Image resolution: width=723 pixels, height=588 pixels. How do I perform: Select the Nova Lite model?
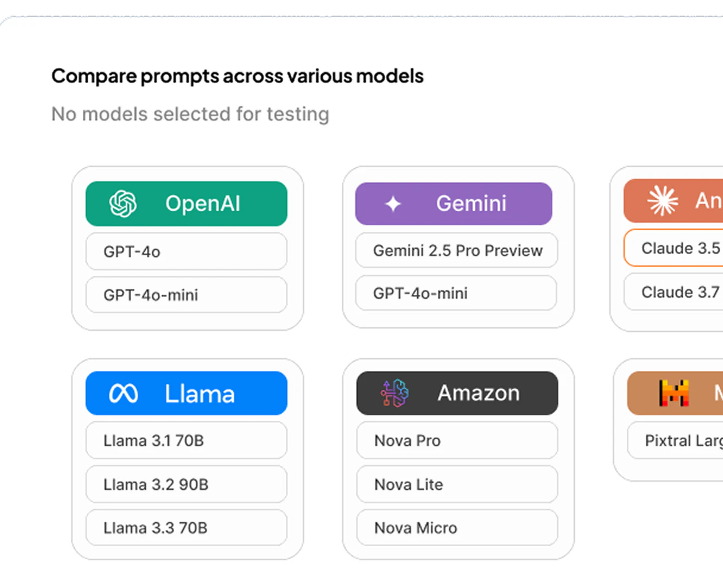click(457, 484)
